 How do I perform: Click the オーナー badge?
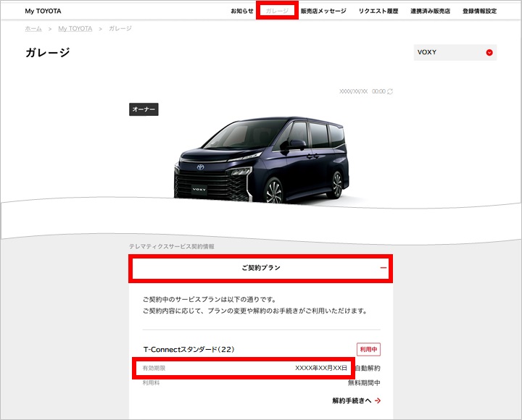point(144,109)
